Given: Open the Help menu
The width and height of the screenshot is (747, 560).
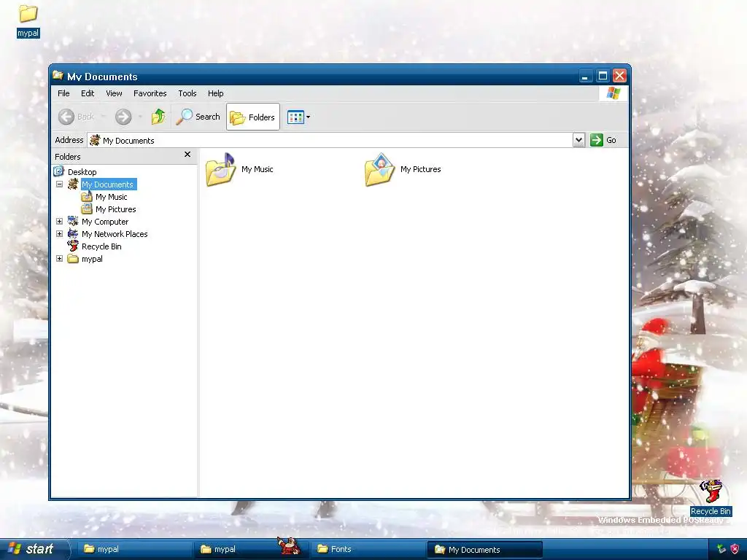Looking at the screenshot, I should coord(215,93).
